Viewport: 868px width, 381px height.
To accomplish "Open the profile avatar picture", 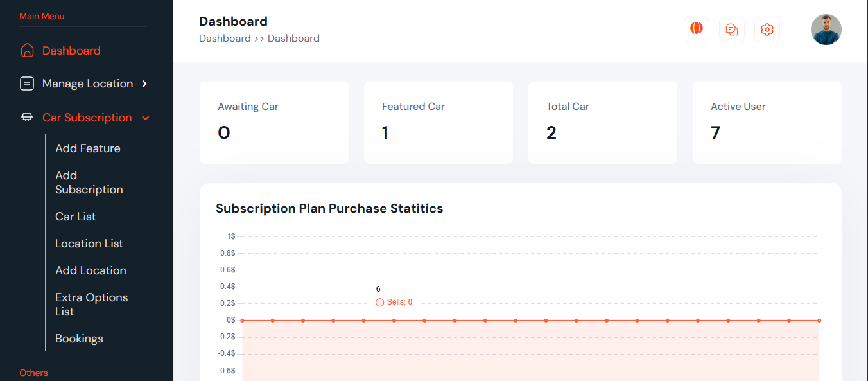I will point(826,30).
